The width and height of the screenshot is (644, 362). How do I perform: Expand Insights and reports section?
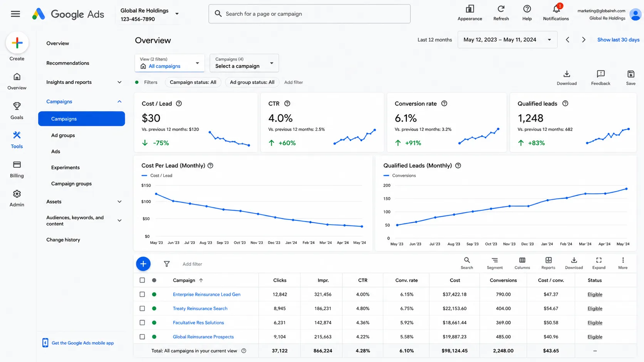pos(84,82)
